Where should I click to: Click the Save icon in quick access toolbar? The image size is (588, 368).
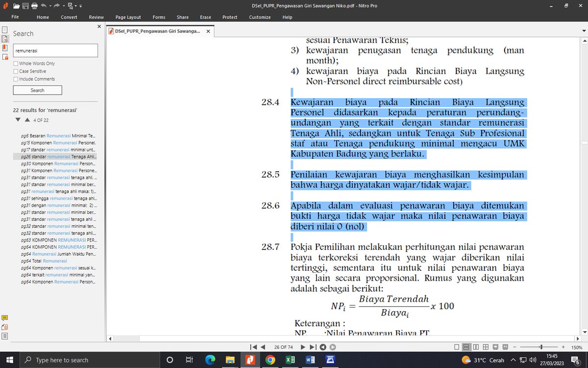point(25,6)
